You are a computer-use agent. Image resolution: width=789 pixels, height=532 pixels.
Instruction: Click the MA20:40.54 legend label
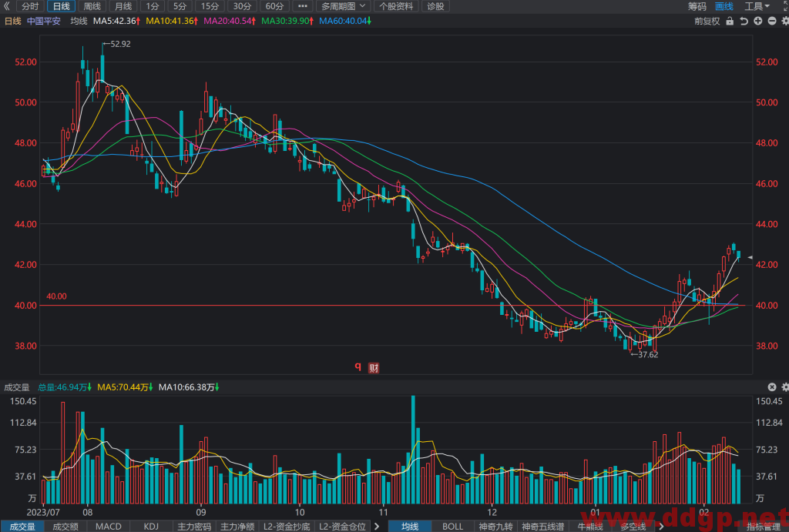pyautogui.click(x=230, y=21)
